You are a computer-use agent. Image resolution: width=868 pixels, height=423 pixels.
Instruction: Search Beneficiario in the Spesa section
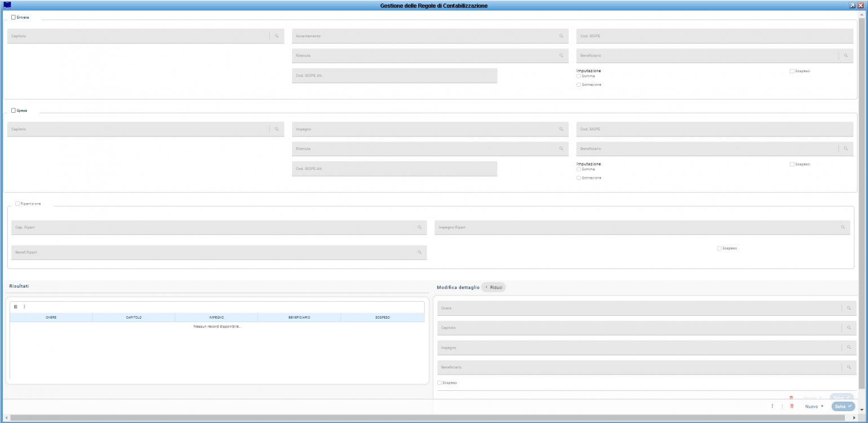click(846, 149)
